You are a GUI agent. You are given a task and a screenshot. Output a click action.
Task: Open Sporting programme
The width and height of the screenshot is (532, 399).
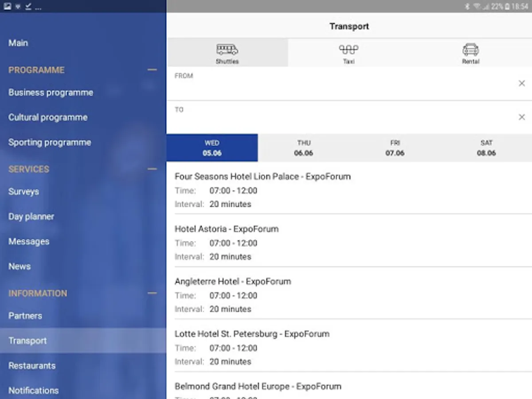pyautogui.click(x=83, y=142)
